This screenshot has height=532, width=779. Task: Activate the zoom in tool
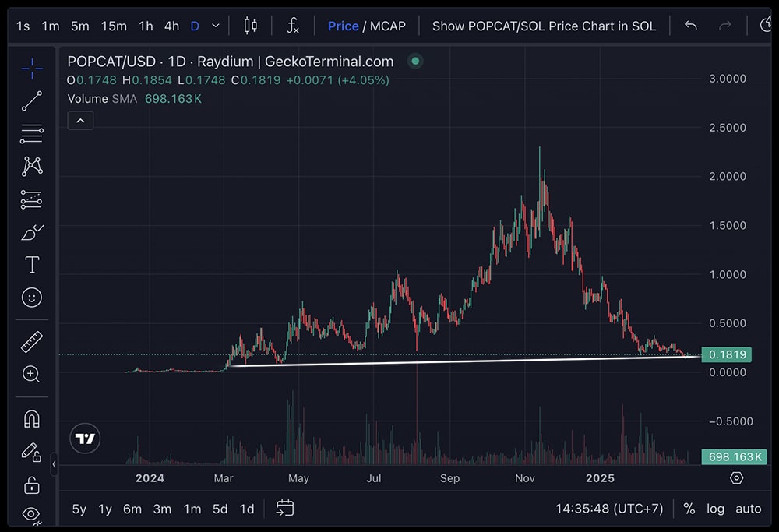tap(32, 374)
